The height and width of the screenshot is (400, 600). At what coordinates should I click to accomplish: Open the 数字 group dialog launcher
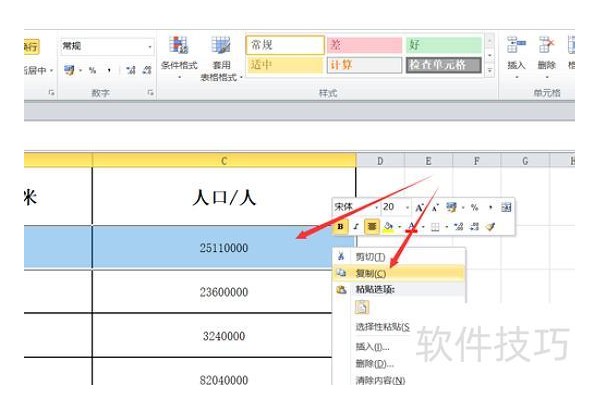[150, 93]
